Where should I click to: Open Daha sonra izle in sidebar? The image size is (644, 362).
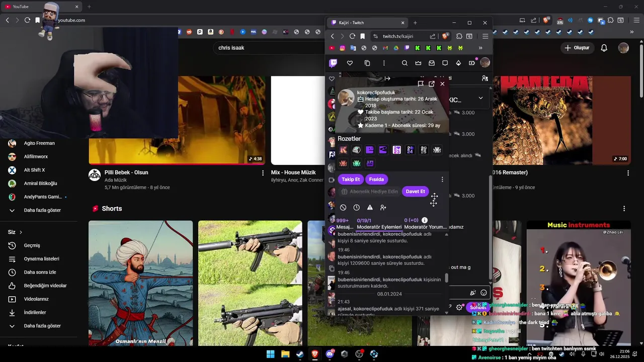click(40, 273)
